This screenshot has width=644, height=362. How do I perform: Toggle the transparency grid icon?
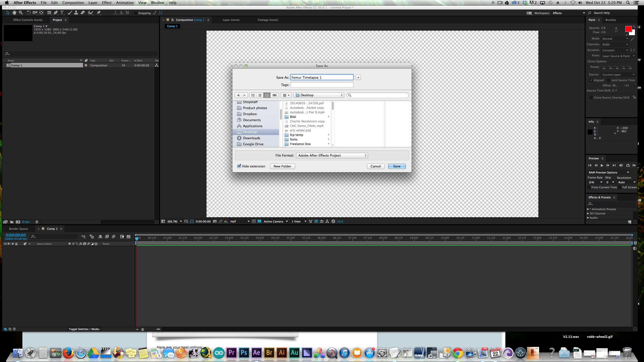point(259,221)
